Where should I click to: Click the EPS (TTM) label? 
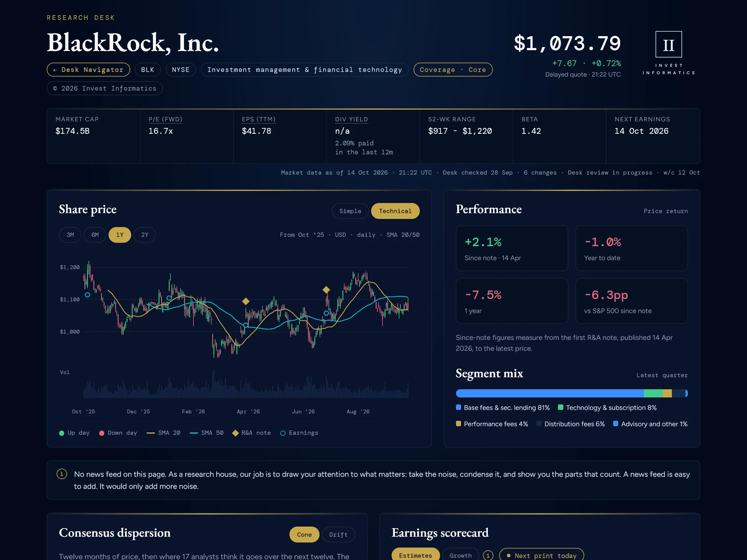pyautogui.click(x=259, y=119)
